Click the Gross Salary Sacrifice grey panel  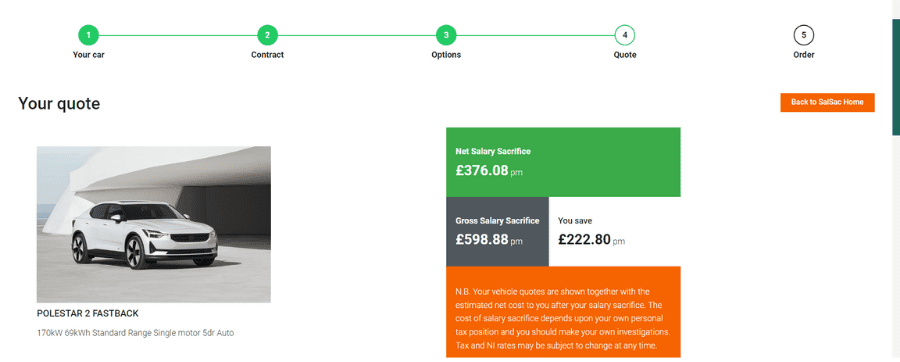(497, 231)
